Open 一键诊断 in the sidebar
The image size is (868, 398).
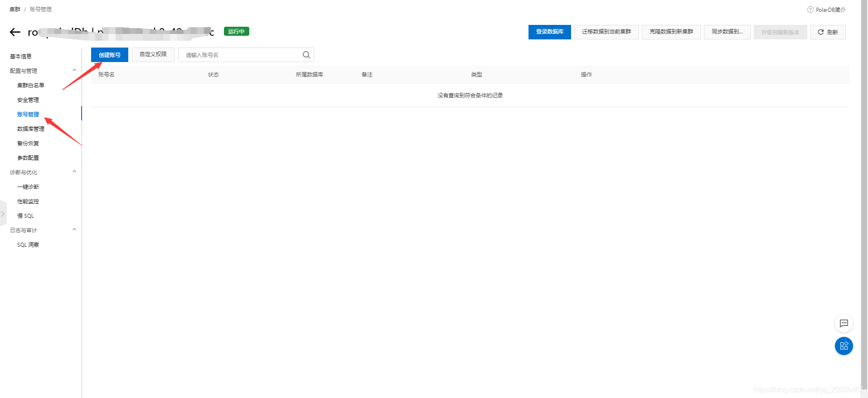pyautogui.click(x=28, y=187)
